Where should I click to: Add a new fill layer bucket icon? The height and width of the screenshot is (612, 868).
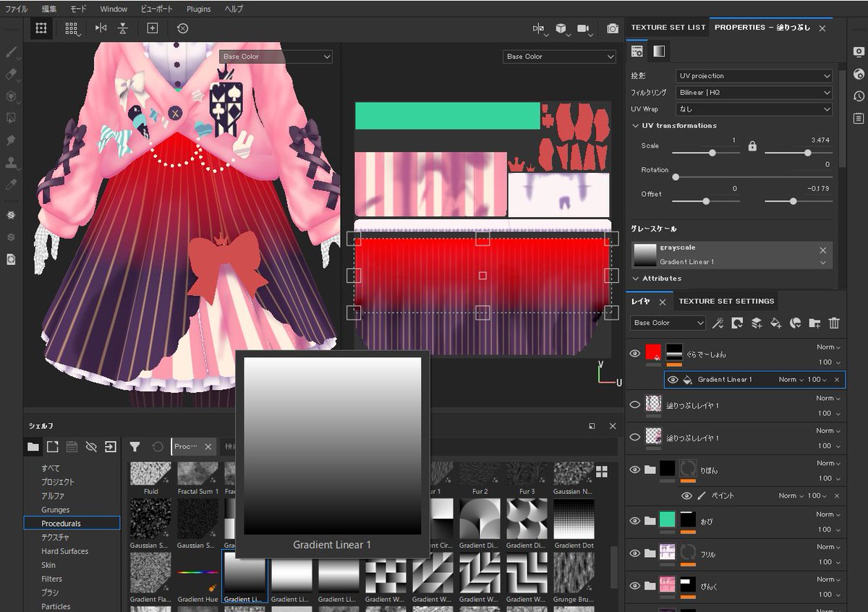775,323
